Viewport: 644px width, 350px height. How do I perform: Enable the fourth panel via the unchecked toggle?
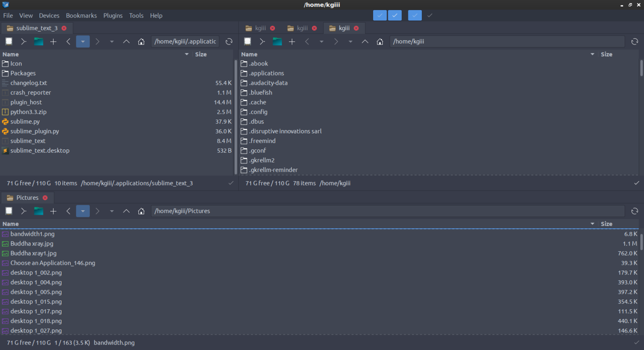(430, 15)
